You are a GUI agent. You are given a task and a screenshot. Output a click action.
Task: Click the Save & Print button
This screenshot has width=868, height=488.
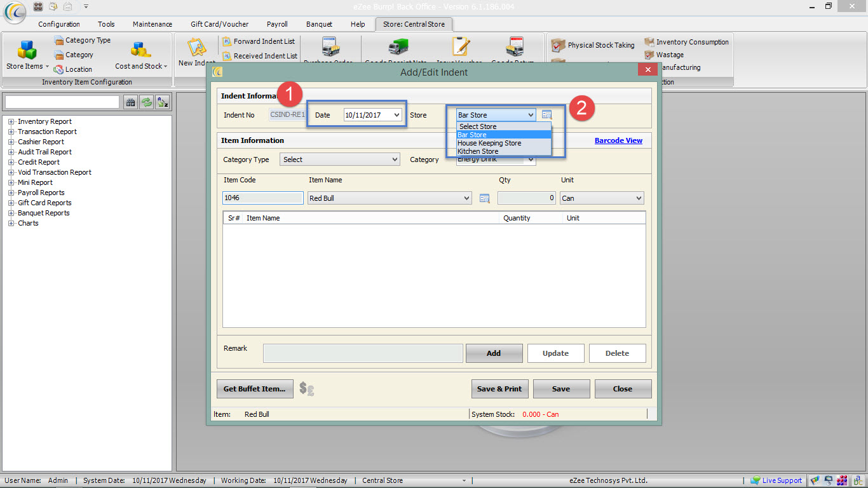[x=499, y=388]
